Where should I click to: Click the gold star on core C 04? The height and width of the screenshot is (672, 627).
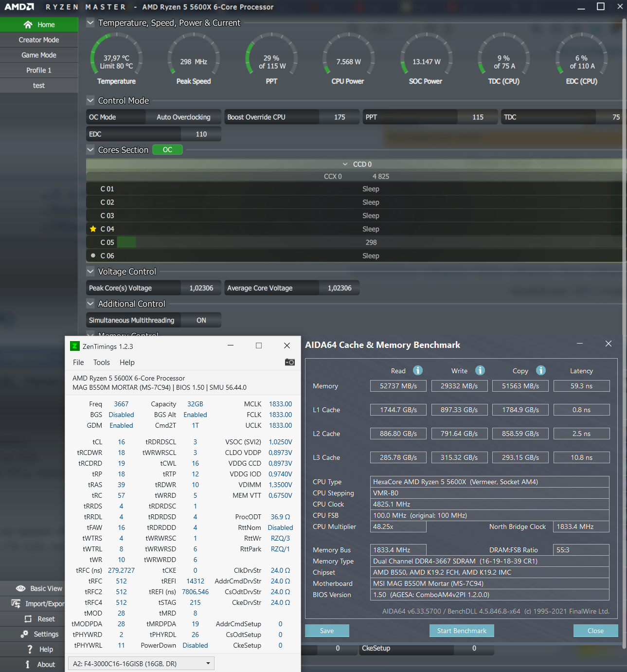[93, 229]
